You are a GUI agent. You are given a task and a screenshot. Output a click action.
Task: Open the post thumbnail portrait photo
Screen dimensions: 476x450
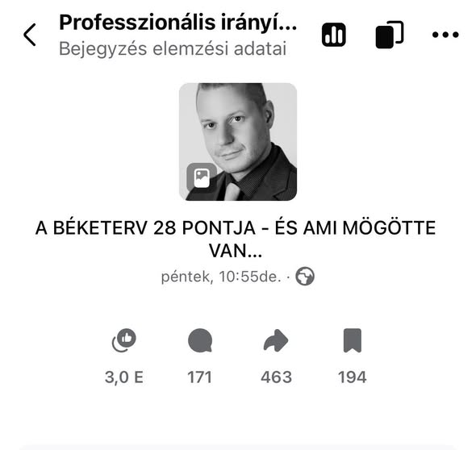tap(238, 142)
